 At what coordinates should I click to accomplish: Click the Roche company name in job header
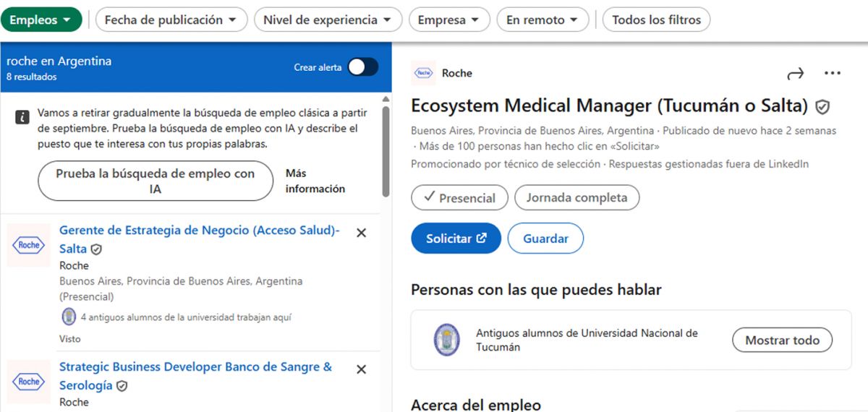[x=457, y=73]
